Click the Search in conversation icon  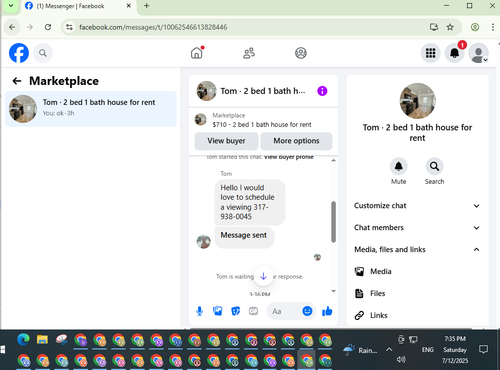pos(434,166)
